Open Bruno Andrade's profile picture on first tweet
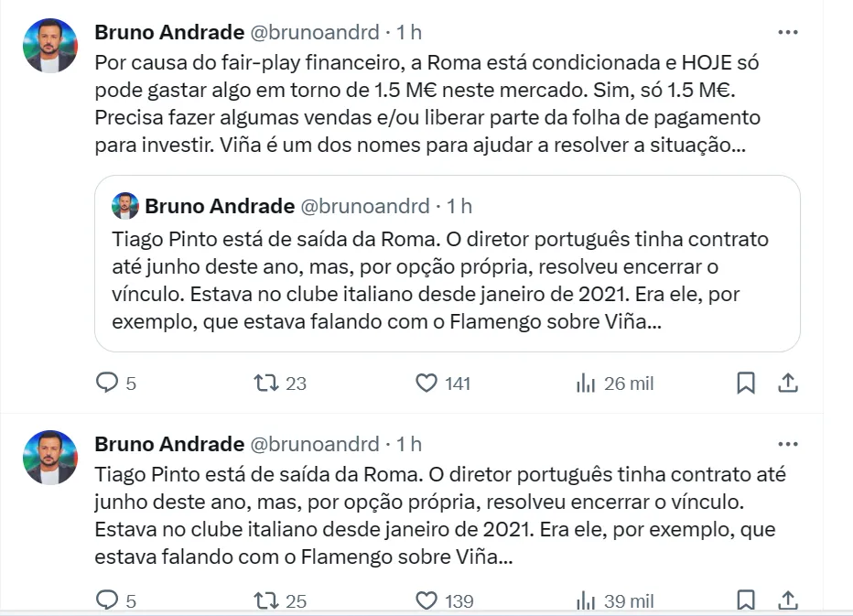The width and height of the screenshot is (853, 616). tap(50, 46)
